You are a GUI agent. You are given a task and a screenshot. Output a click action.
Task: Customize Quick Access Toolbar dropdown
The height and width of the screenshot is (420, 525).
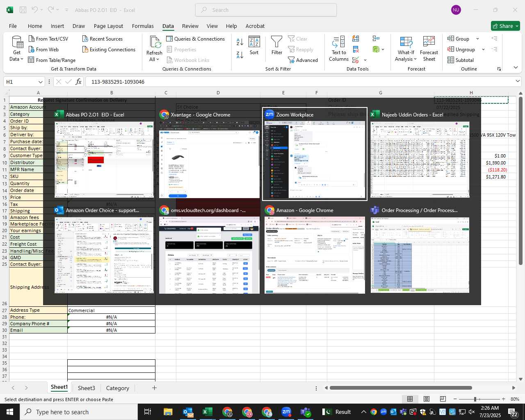pos(66,10)
